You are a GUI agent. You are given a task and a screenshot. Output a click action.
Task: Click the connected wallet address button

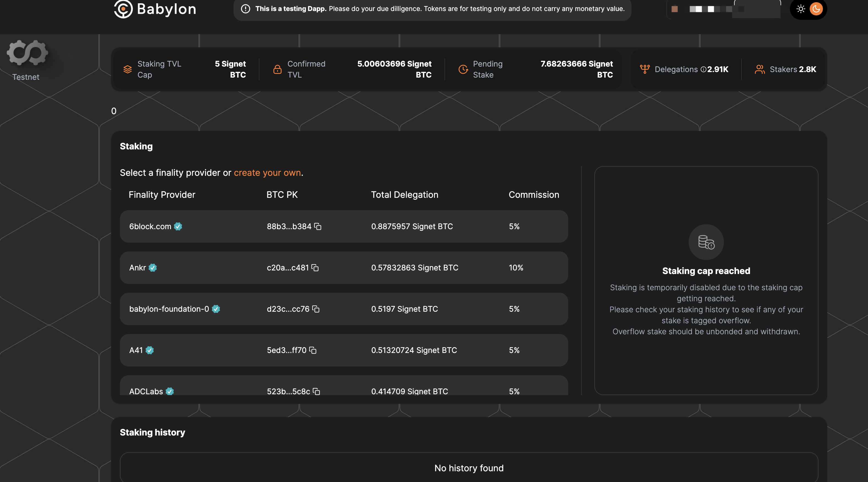click(723, 9)
